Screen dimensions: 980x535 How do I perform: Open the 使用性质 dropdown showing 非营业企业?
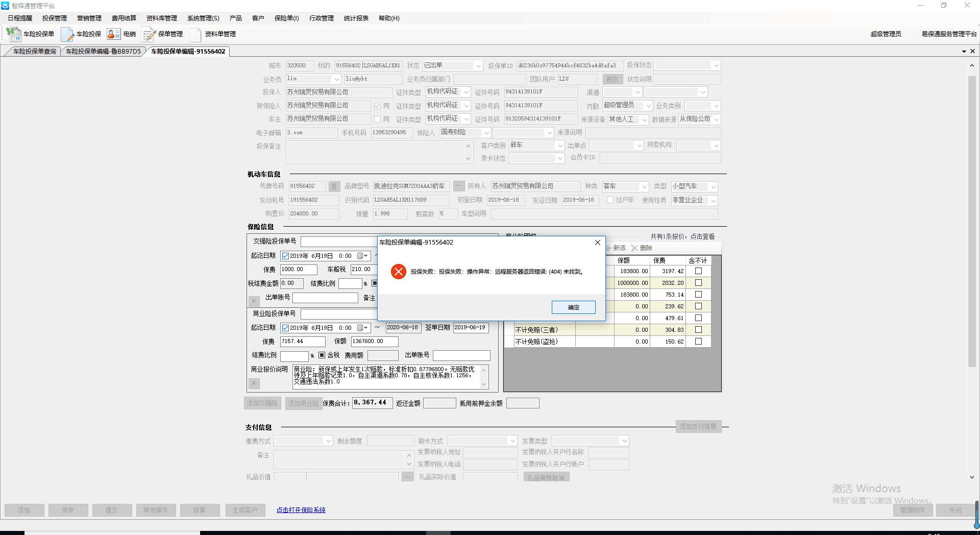click(713, 201)
